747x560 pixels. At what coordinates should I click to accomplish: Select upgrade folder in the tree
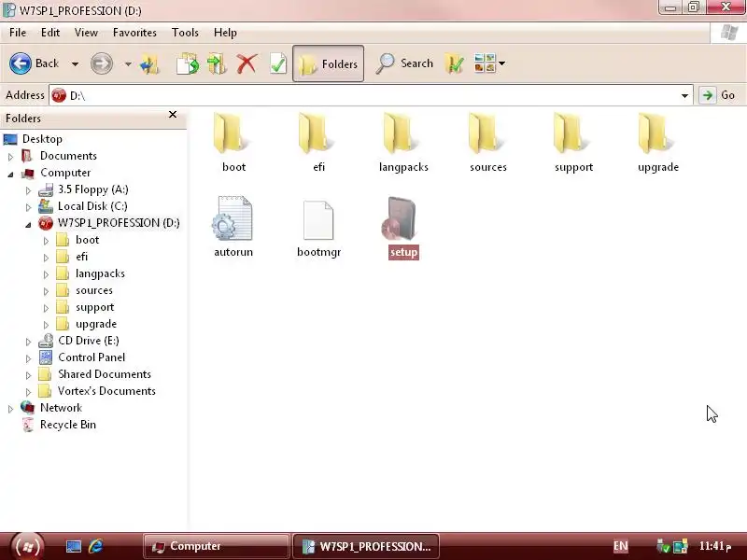click(96, 324)
